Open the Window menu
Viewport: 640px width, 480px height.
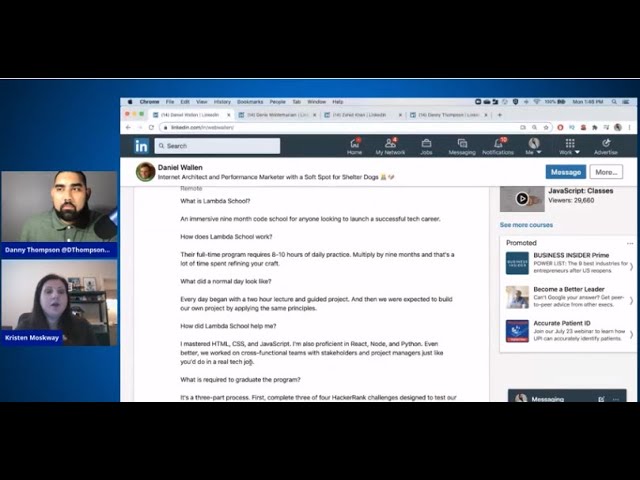[317, 102]
